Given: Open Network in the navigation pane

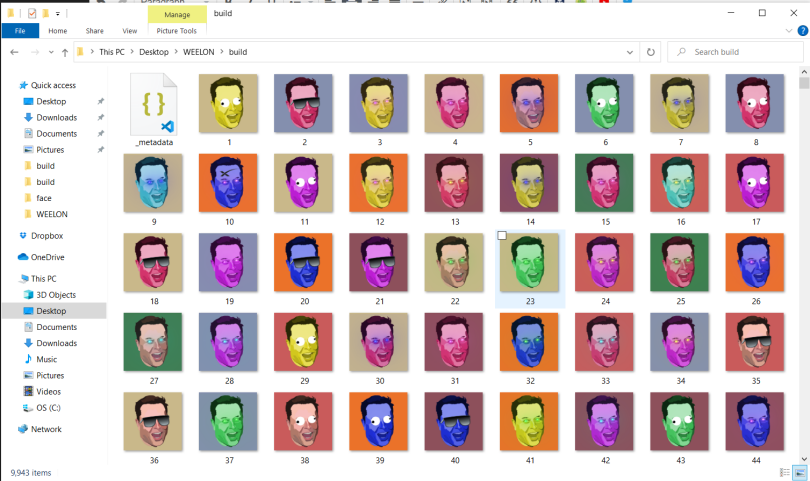Looking at the screenshot, I should coord(40,429).
